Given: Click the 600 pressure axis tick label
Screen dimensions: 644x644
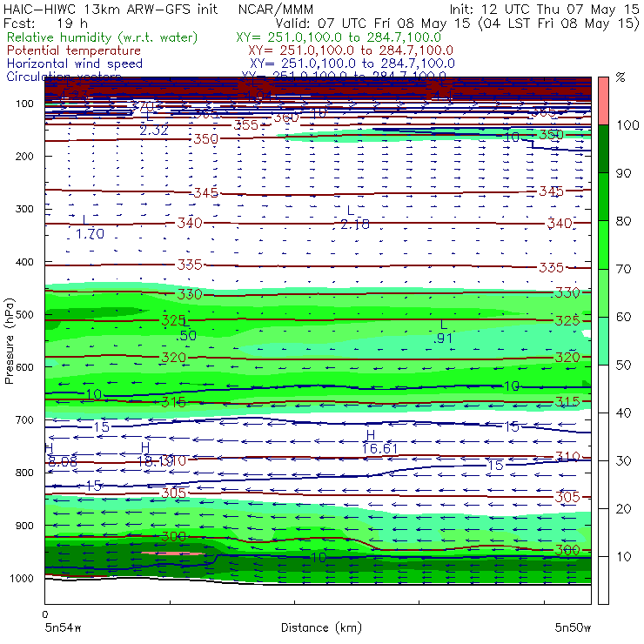Looking at the screenshot, I should click(x=24, y=366).
